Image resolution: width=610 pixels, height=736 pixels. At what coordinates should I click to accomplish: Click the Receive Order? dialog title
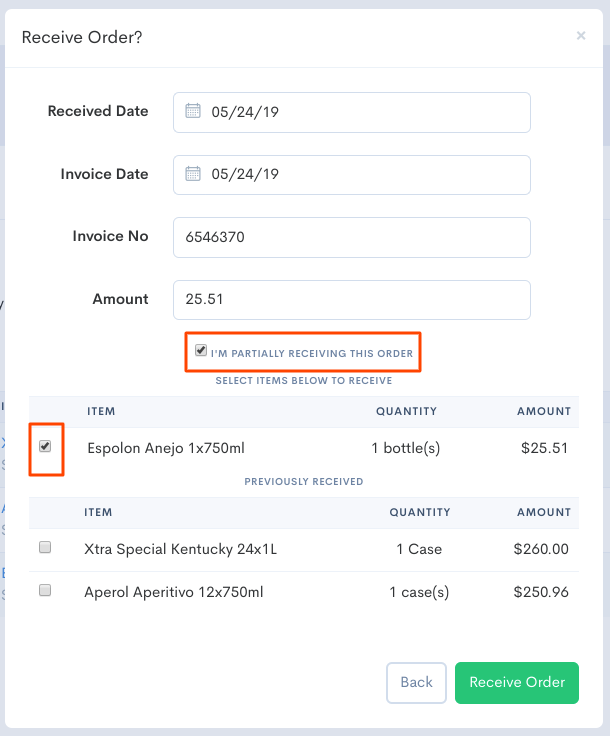(x=82, y=37)
